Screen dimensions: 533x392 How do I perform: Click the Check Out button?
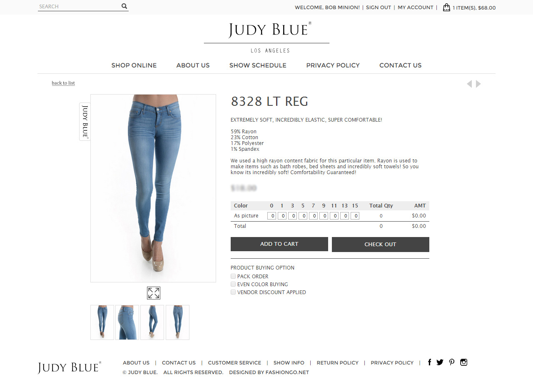coord(381,245)
